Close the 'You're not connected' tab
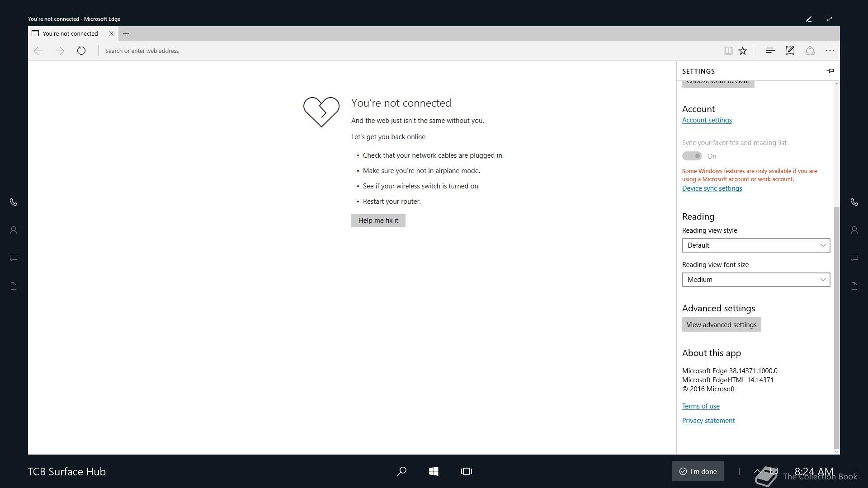 111,33
